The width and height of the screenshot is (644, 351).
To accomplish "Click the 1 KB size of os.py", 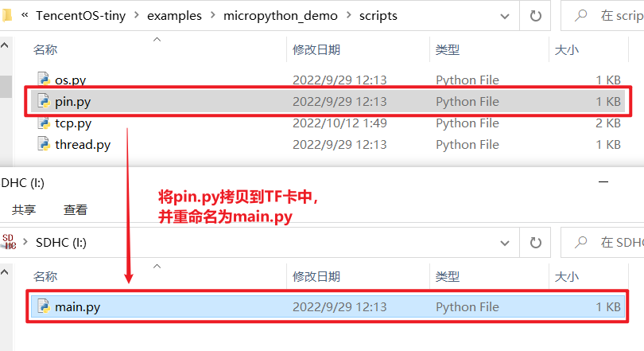I will pyautogui.click(x=608, y=80).
